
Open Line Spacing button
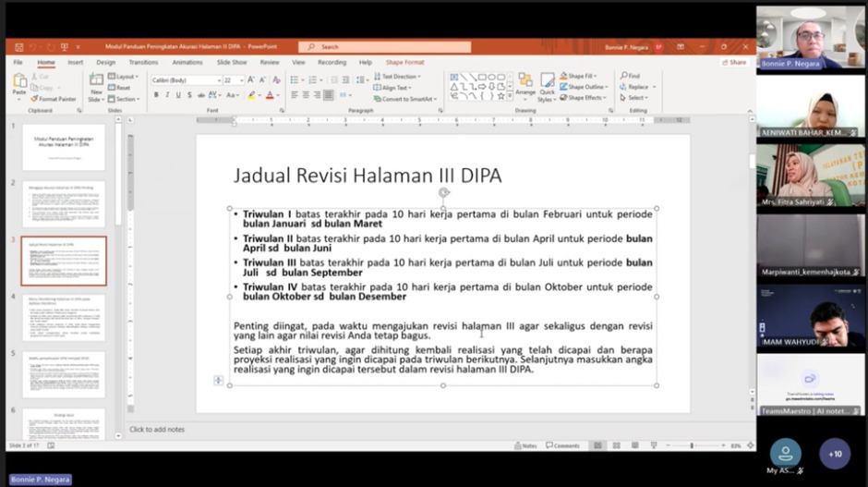[x=362, y=80]
